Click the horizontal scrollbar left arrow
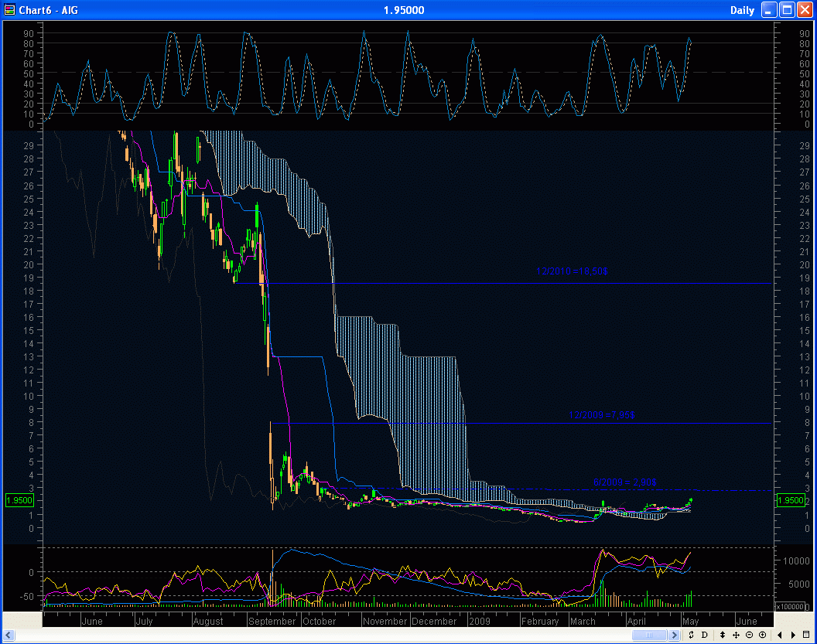 point(9,635)
